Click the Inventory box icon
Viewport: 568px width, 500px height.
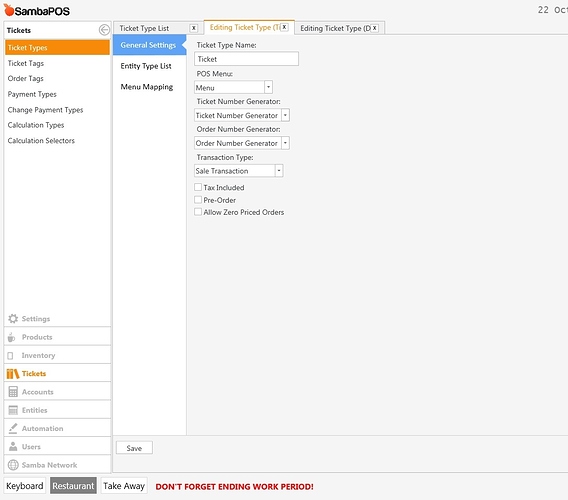tap(11, 355)
